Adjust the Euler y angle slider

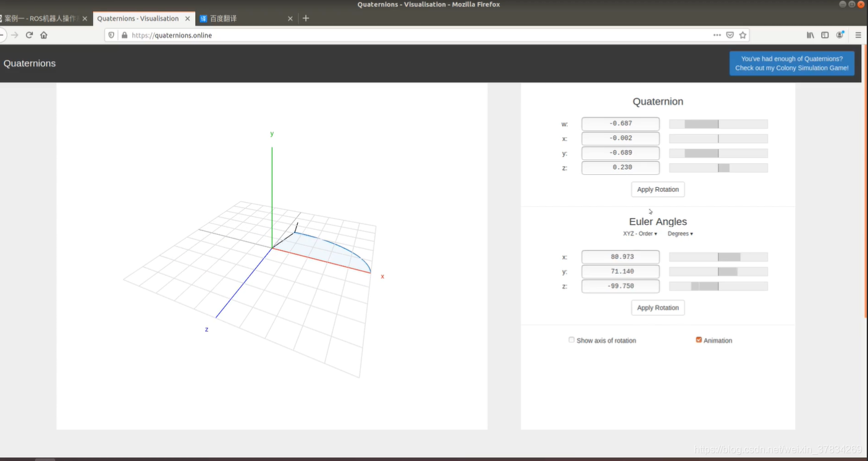tap(718, 272)
